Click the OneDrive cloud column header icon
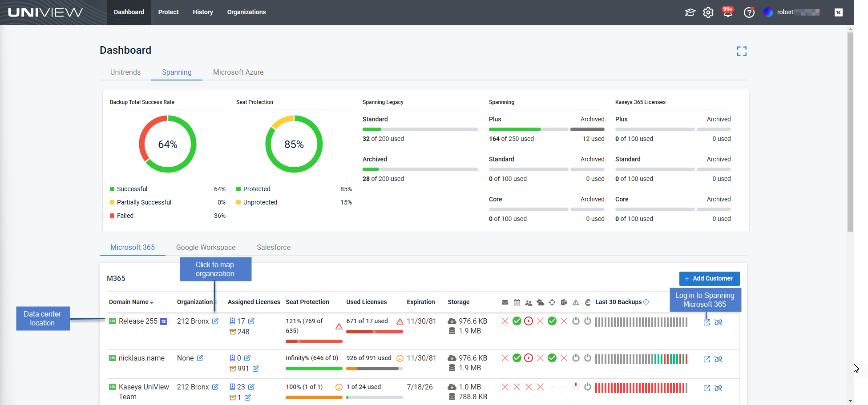 coord(541,302)
